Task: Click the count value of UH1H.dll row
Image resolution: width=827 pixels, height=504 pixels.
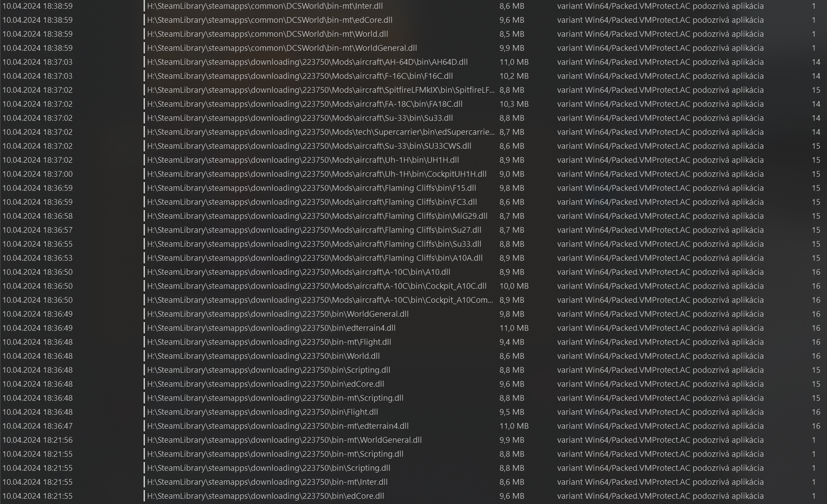Action: [816, 160]
